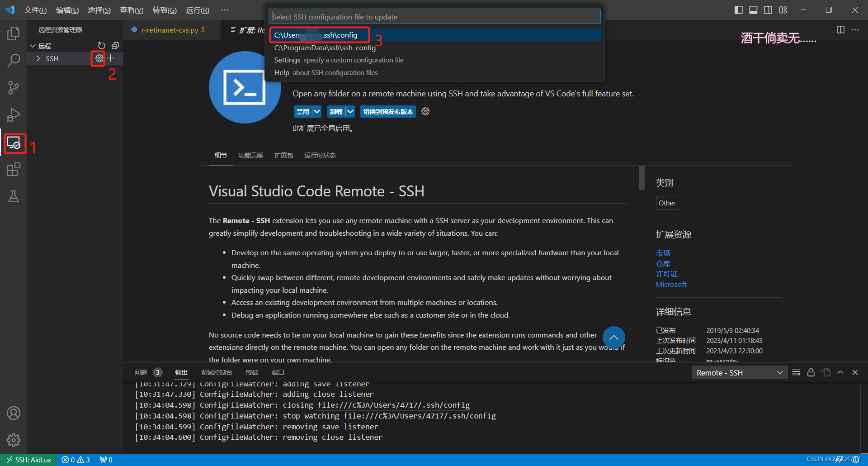Toggle the secondary side bar layout icon

pyautogui.click(x=768, y=10)
